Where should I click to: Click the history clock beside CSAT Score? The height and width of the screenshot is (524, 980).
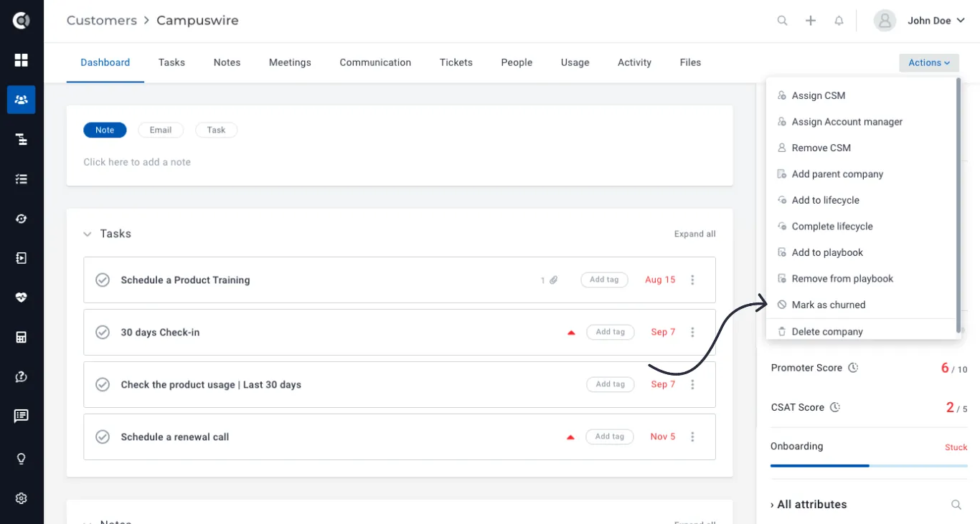(x=835, y=407)
